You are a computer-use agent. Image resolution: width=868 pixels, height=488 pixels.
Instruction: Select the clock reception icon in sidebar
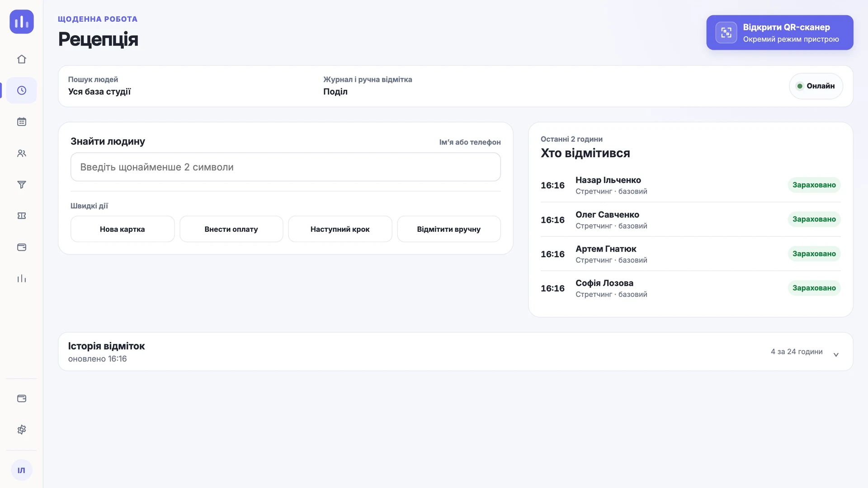pyautogui.click(x=22, y=90)
